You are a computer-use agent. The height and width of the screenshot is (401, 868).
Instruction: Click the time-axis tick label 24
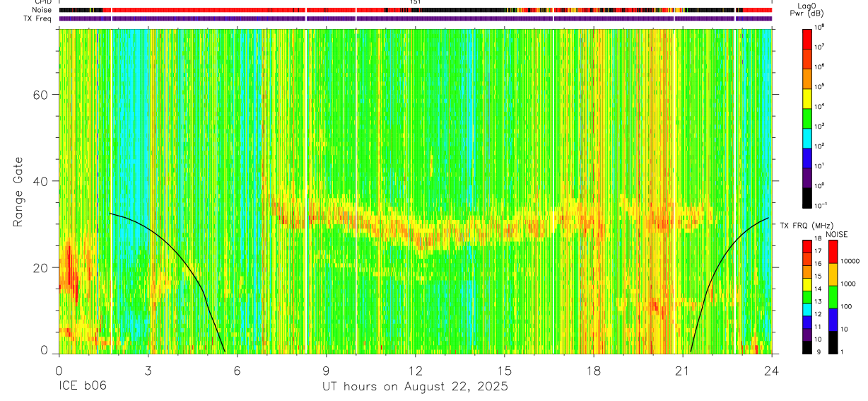point(771,370)
